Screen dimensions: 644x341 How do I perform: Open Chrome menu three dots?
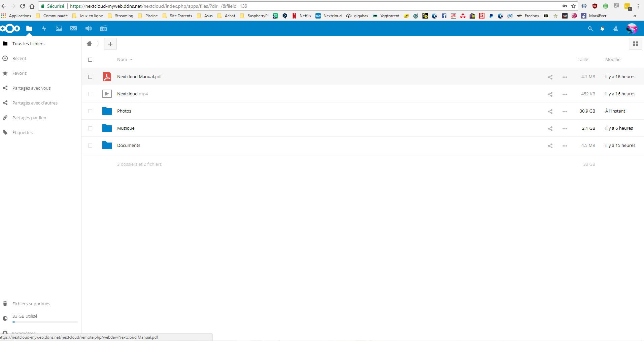[x=638, y=6]
